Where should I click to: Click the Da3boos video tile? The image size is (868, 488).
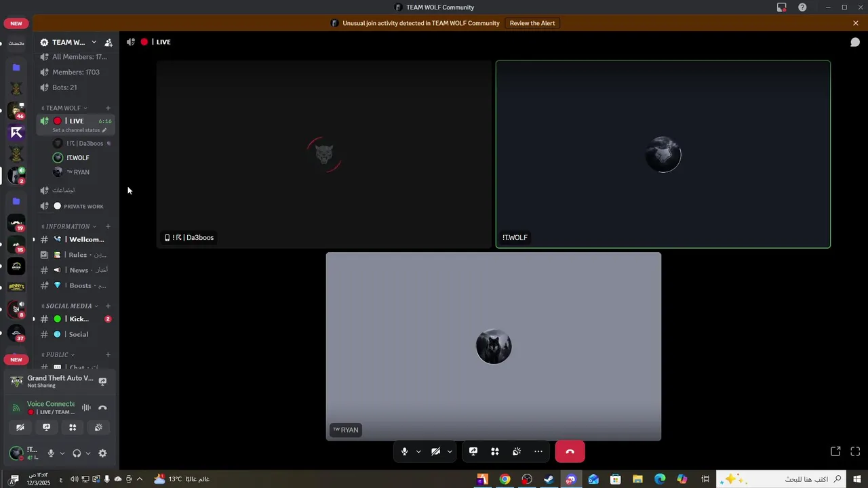pyautogui.click(x=324, y=155)
